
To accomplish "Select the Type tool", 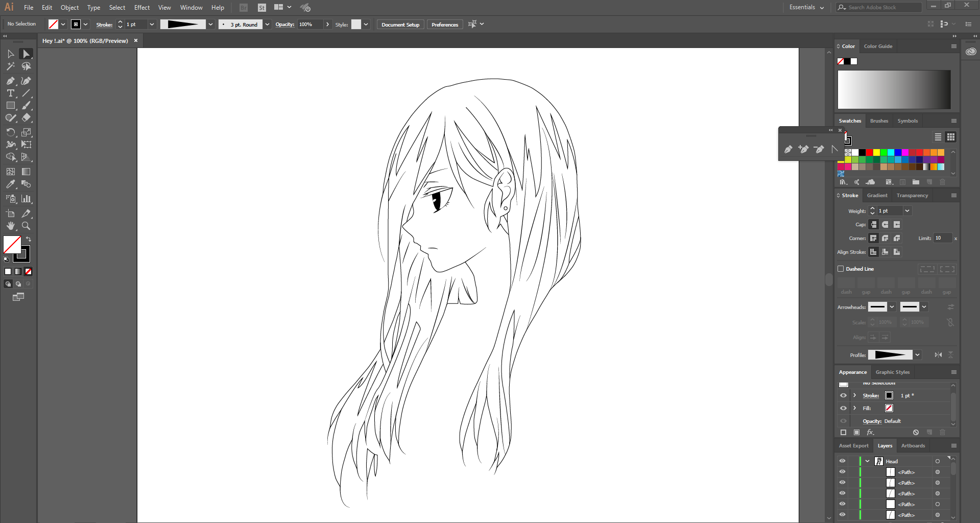I will click(x=10, y=93).
